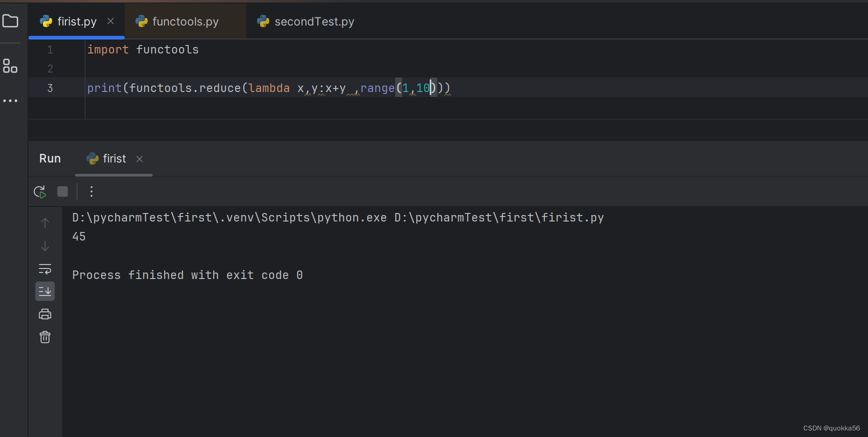
Task: Open the secondTest.py editor tab
Action: (305, 21)
